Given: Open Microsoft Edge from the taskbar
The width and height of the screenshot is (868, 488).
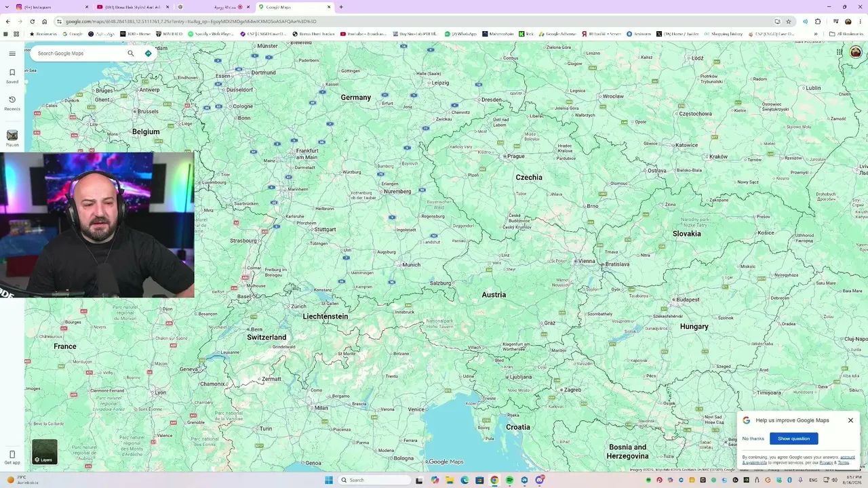Looking at the screenshot, I should click(465, 480).
